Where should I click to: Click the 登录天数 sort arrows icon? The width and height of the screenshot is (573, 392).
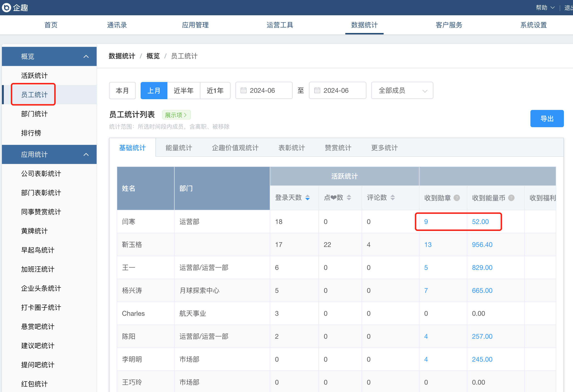[x=308, y=198]
